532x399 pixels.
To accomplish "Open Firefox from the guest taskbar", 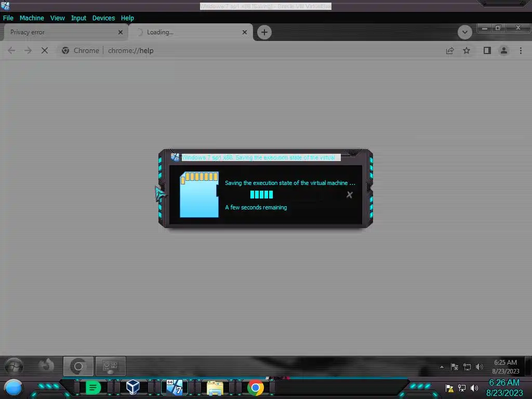I will [x=46, y=366].
